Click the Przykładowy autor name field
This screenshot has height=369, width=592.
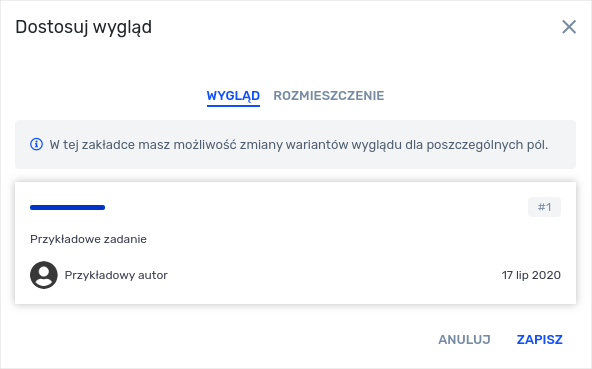[x=116, y=275]
